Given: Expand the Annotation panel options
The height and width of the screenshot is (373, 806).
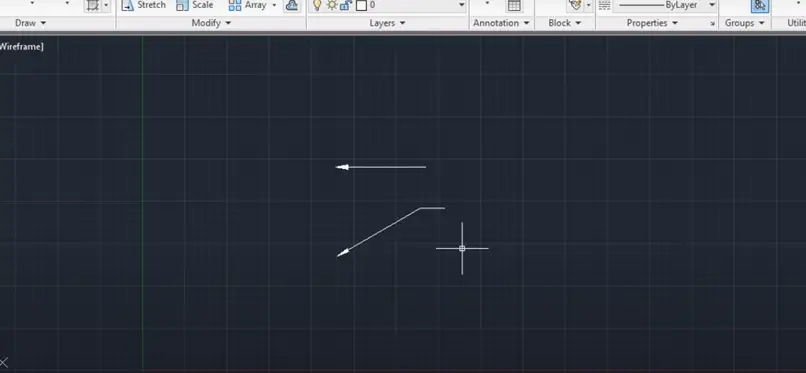Looking at the screenshot, I should click(x=501, y=23).
